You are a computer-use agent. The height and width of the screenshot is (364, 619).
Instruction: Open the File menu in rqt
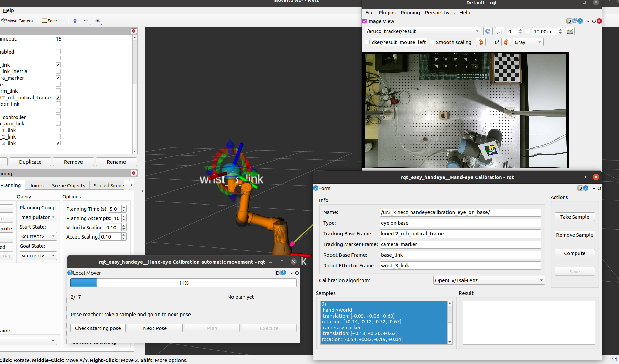pos(369,13)
